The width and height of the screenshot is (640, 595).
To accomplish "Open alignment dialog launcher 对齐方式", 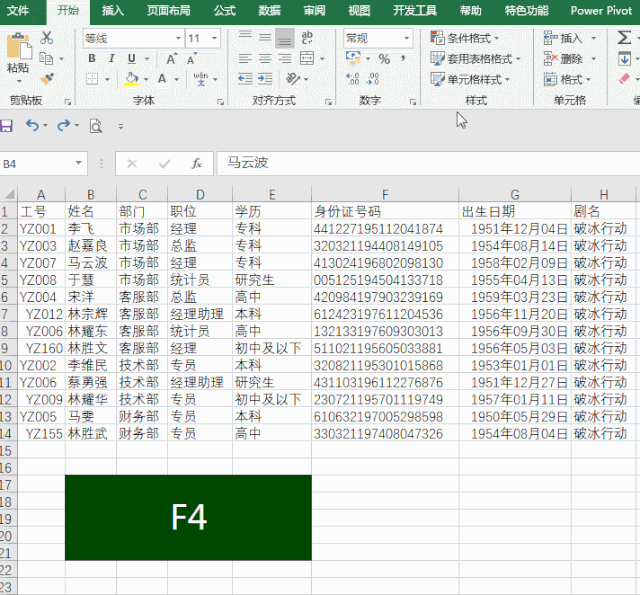I will pyautogui.click(x=328, y=102).
